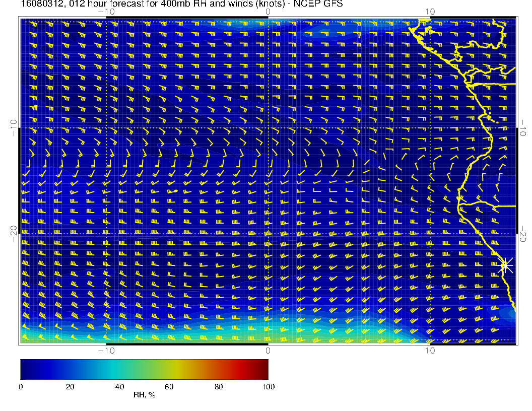
Task: Click the right axis latitude label "-20"
Action: coord(523,234)
